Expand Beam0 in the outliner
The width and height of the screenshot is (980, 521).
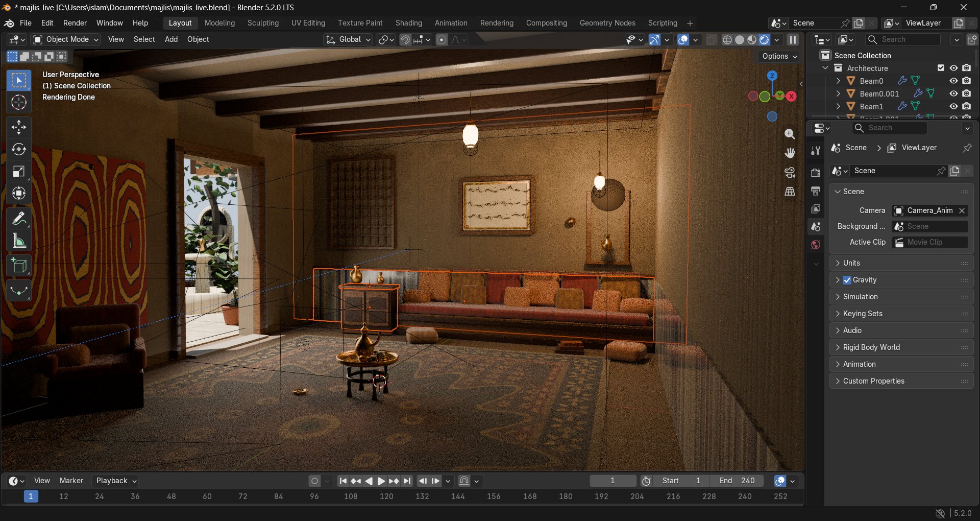(x=838, y=81)
